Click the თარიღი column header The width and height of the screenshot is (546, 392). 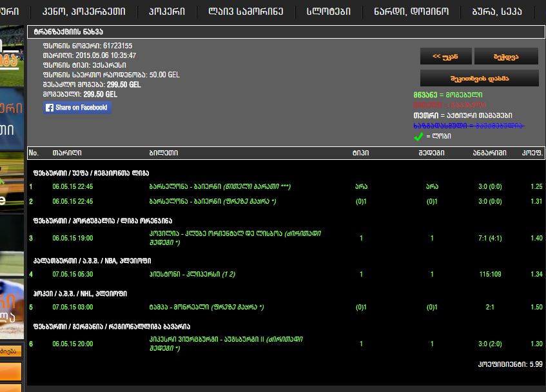67,153
